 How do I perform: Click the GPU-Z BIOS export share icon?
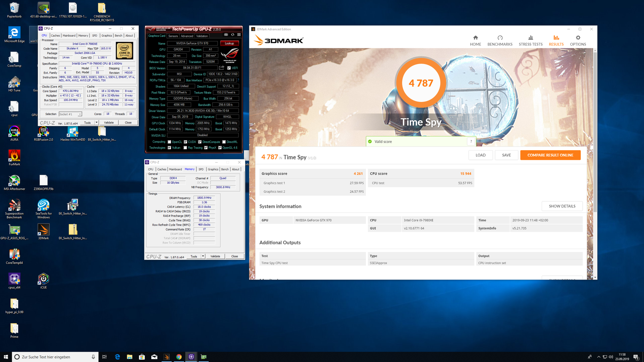click(221, 68)
